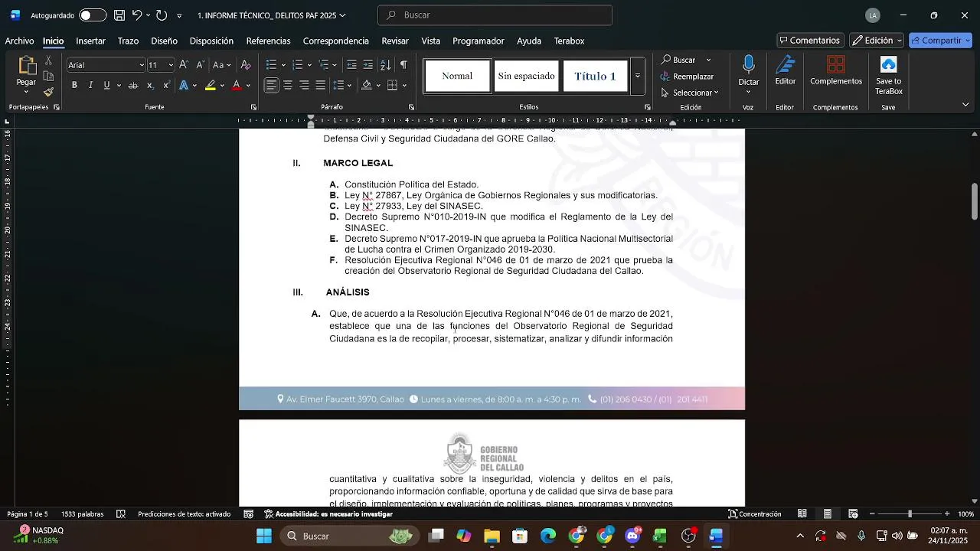Screen dimensions: 980x551
Task: Justify the paragraph text
Action: click(x=320, y=85)
